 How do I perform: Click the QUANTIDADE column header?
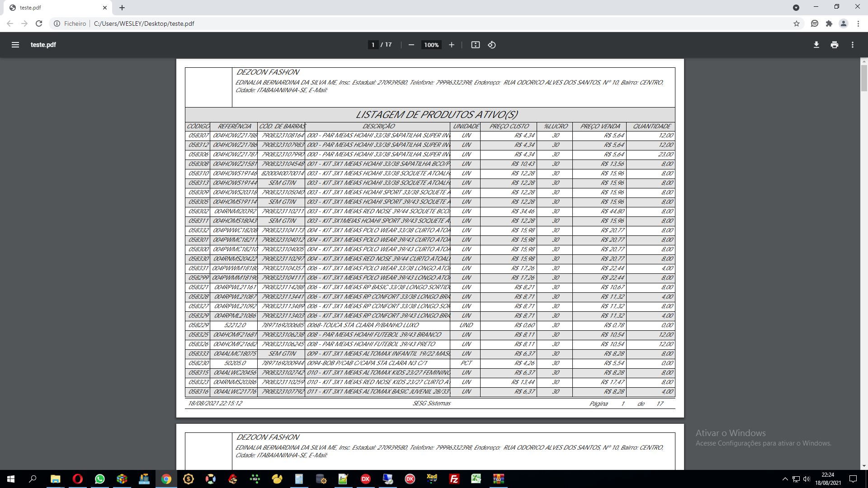652,127
